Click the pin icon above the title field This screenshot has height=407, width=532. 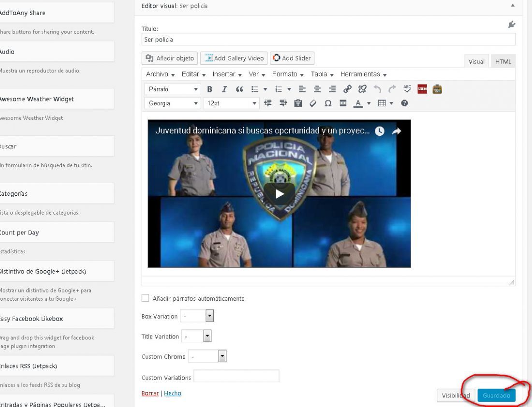pyautogui.click(x=512, y=25)
